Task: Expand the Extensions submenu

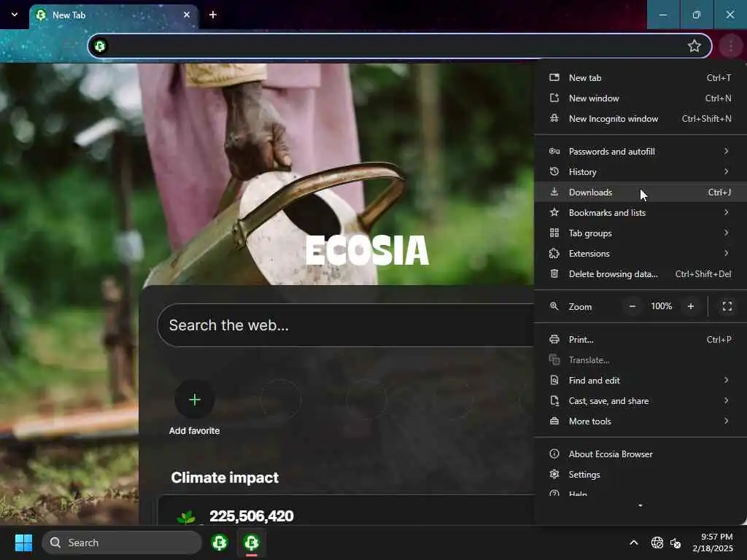Action: pyautogui.click(x=640, y=253)
